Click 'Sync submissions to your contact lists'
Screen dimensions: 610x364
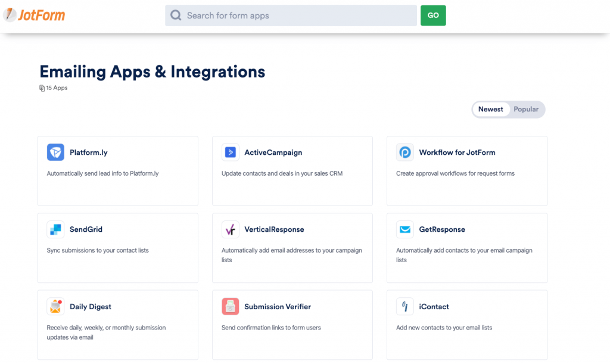(x=98, y=250)
